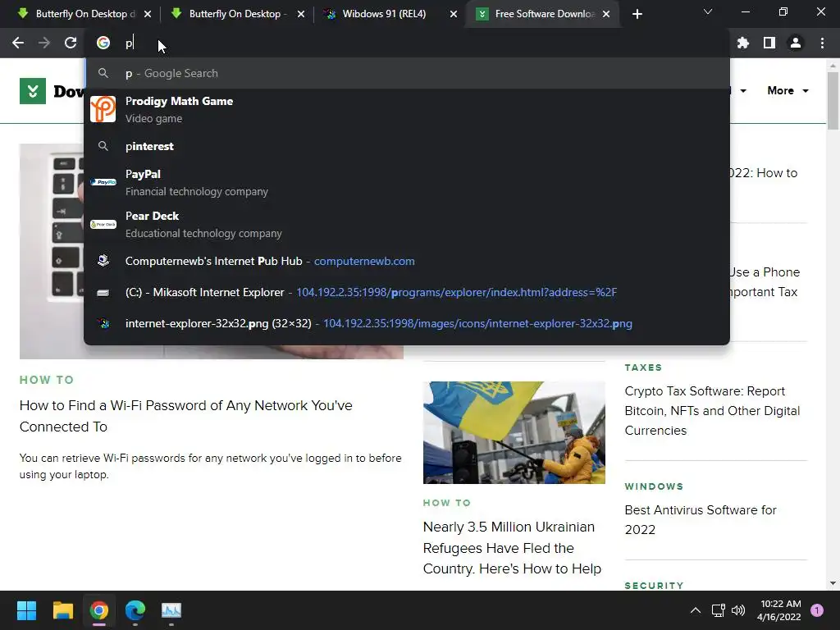Screen dimensions: 840x630
Task: Switch to Wibdows 91 (REL4) tab
Action: (390, 14)
